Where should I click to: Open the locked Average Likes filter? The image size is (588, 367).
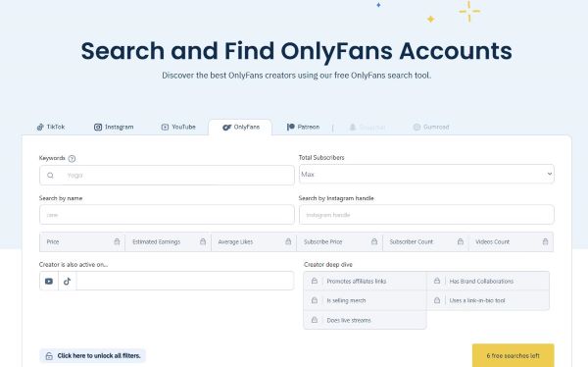coord(254,242)
